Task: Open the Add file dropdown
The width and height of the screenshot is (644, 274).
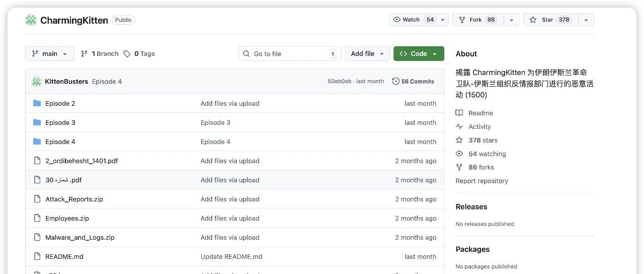Action: click(x=367, y=54)
